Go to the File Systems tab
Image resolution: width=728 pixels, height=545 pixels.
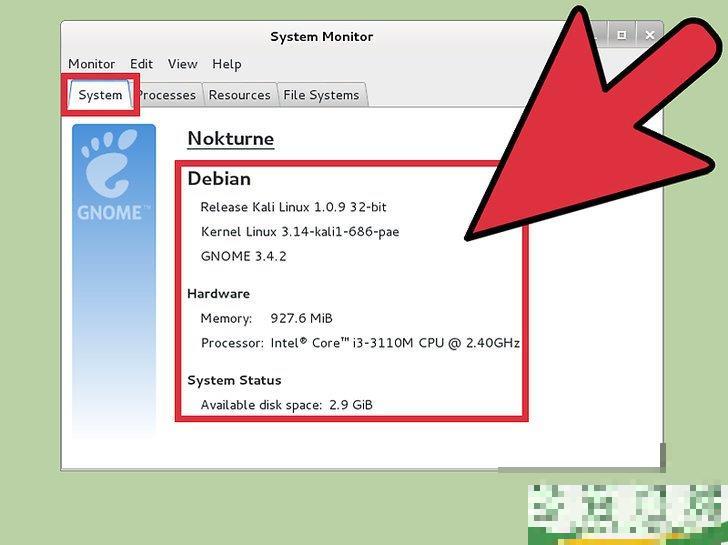tap(321, 95)
